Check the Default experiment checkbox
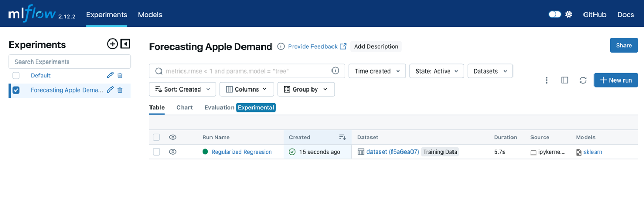This screenshot has height=202, width=644. 16,75
